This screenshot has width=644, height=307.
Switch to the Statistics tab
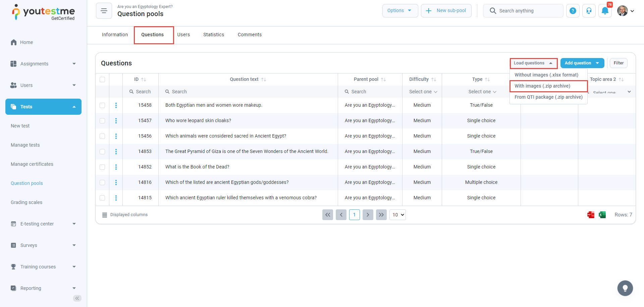pos(213,35)
